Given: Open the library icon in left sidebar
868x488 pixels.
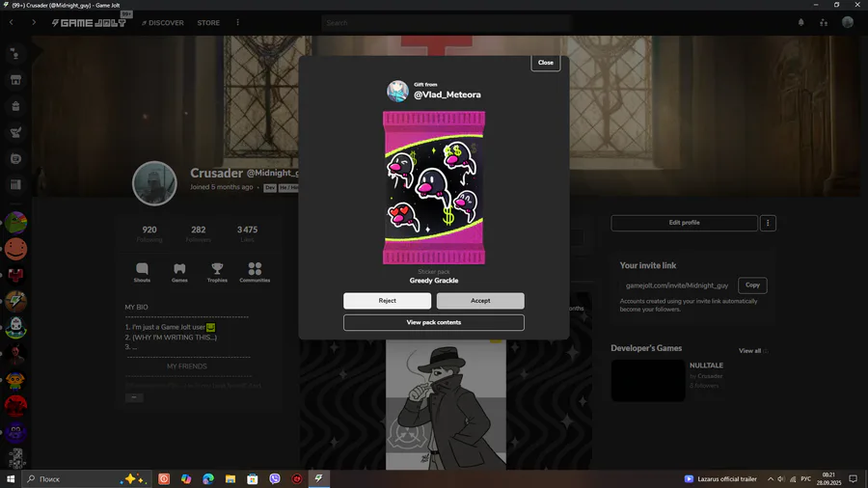Looking at the screenshot, I should 15,185.
